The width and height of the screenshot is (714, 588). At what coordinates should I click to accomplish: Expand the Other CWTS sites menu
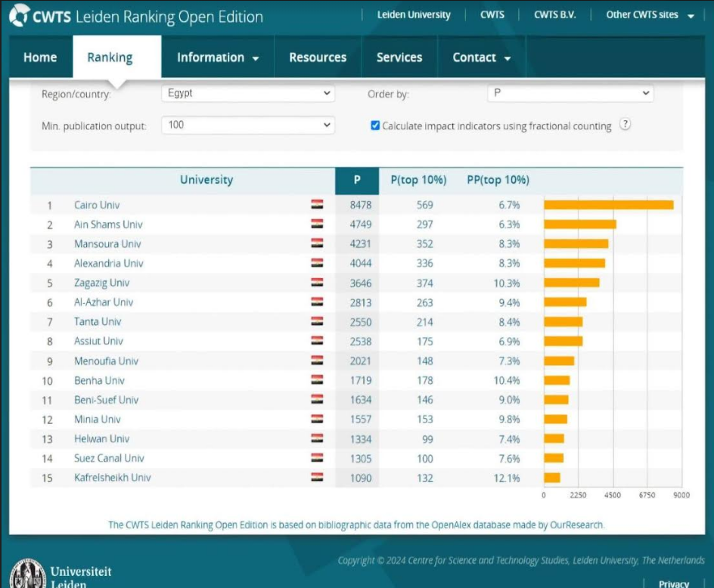pos(650,15)
